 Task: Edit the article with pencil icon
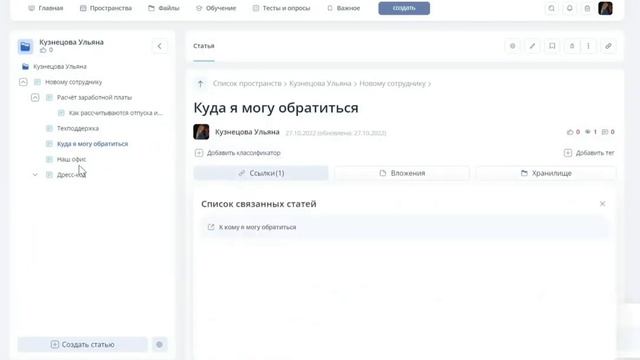click(532, 46)
